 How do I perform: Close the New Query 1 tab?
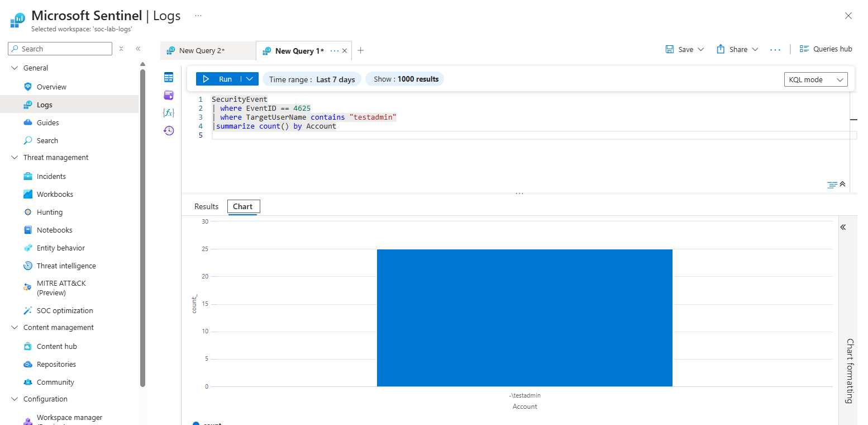point(345,51)
